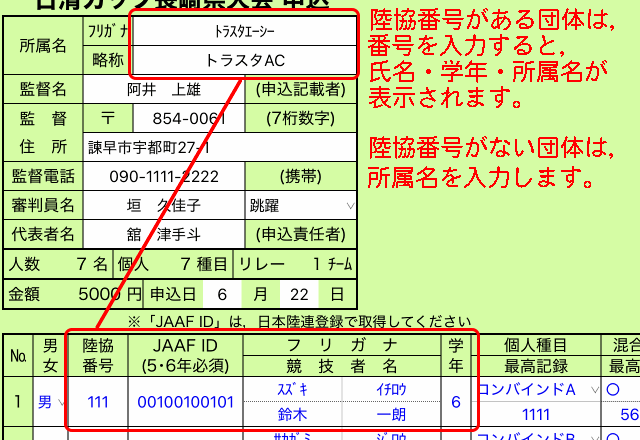Select the athlete given name cell 一朗
Viewport: 640px width, 440px height.
point(391,415)
